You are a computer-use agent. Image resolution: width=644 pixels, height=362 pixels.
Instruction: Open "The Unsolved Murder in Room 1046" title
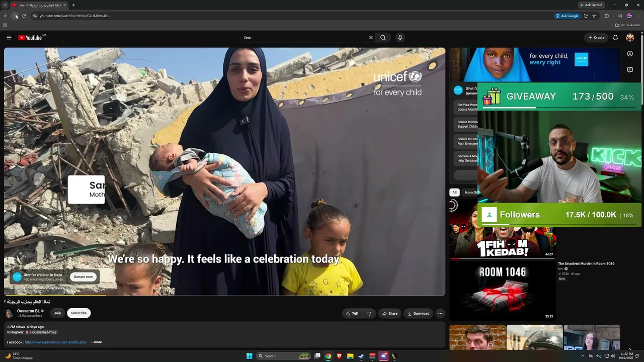click(x=586, y=263)
